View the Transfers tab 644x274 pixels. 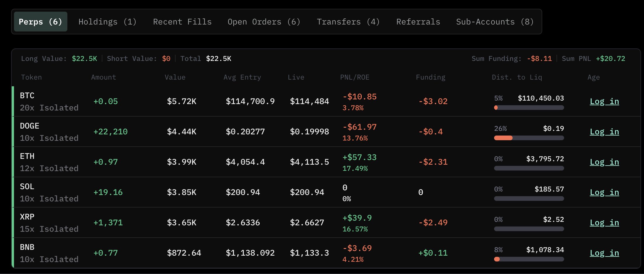click(348, 22)
